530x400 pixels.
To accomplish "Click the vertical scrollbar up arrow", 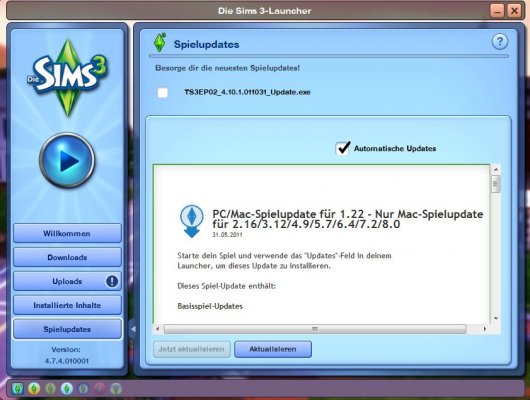I will (x=496, y=169).
